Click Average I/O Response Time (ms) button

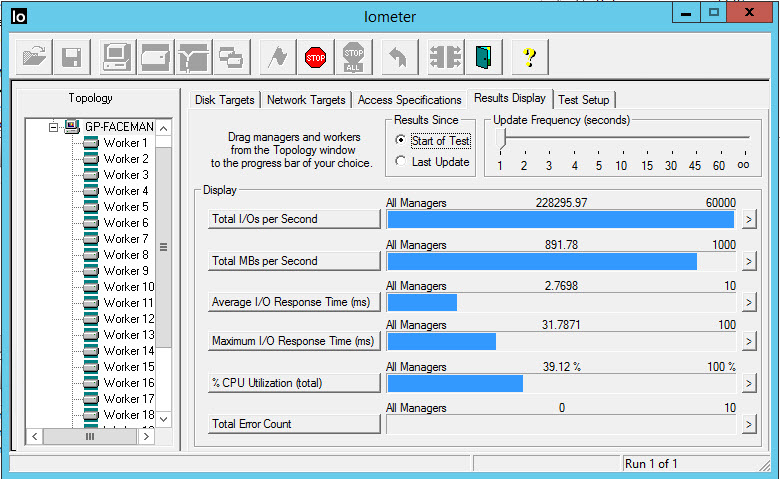point(294,302)
